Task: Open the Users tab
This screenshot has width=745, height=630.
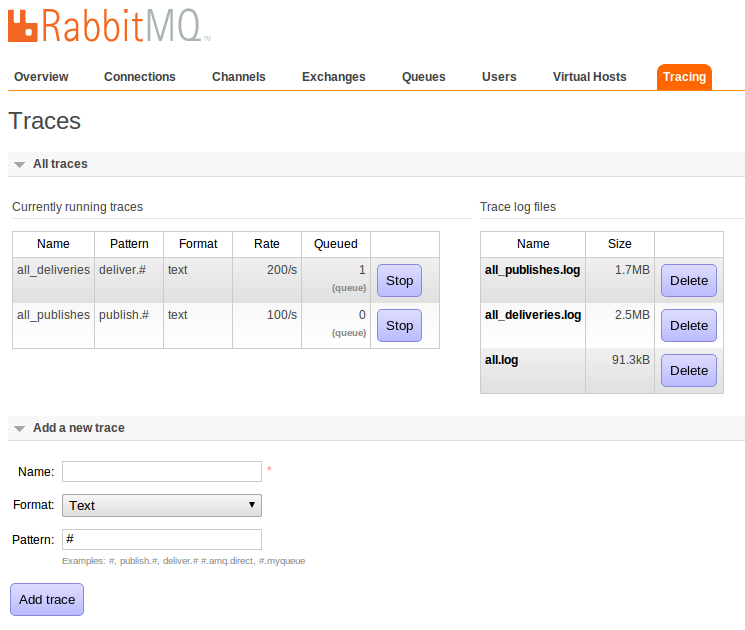Action: 499,77
